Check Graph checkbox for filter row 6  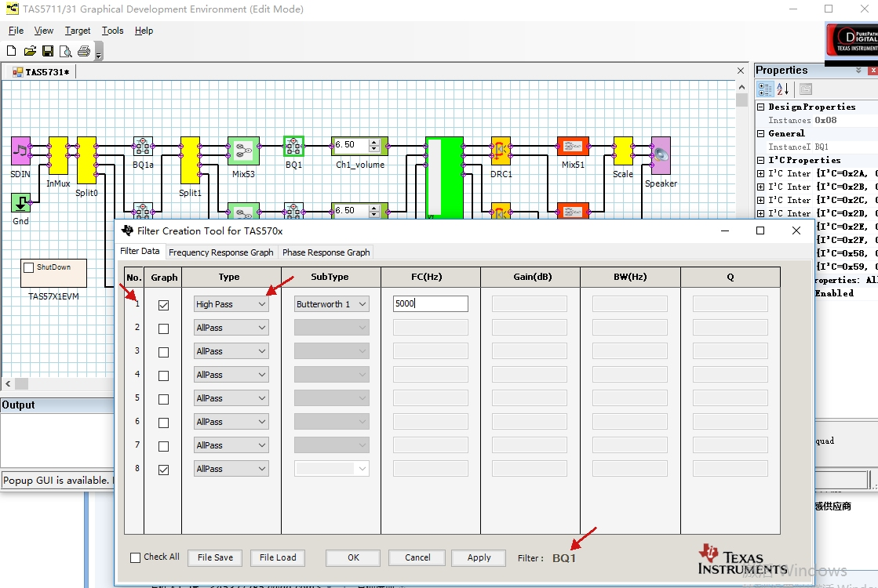tap(163, 423)
